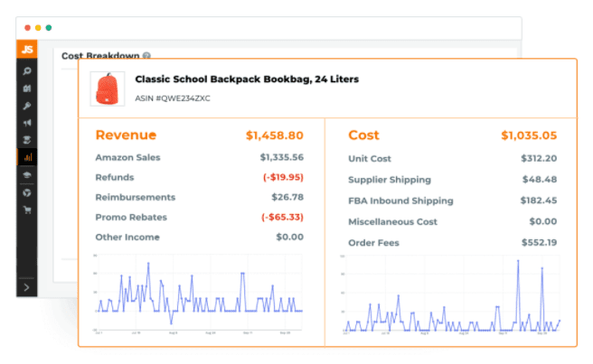The height and width of the screenshot is (364, 593).
Task: Click the unit cost value $312.20
Action: coord(539,158)
